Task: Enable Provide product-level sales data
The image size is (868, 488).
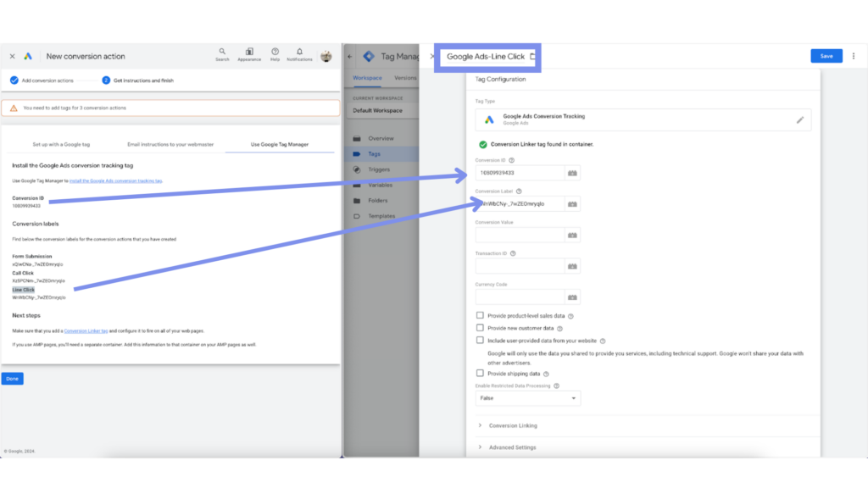Action: [x=480, y=315]
